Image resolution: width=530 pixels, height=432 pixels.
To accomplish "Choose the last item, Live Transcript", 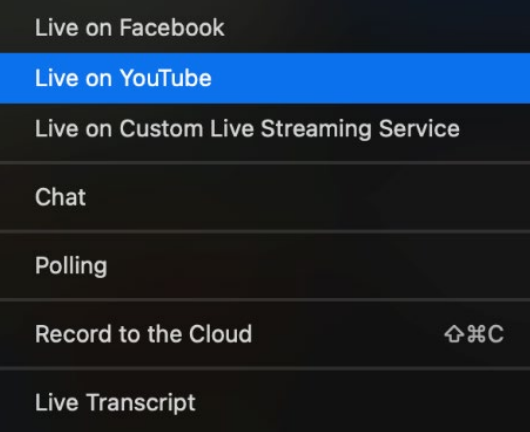I will (x=265, y=403).
